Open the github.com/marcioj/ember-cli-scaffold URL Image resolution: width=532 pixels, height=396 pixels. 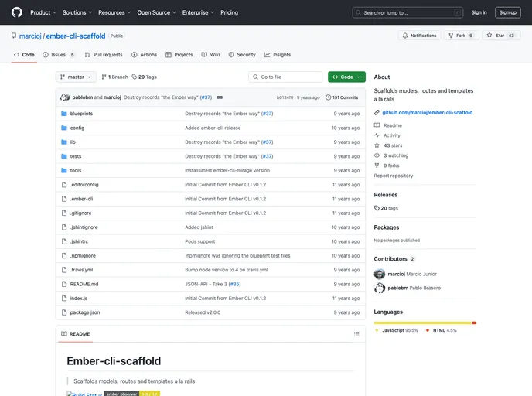click(427, 113)
